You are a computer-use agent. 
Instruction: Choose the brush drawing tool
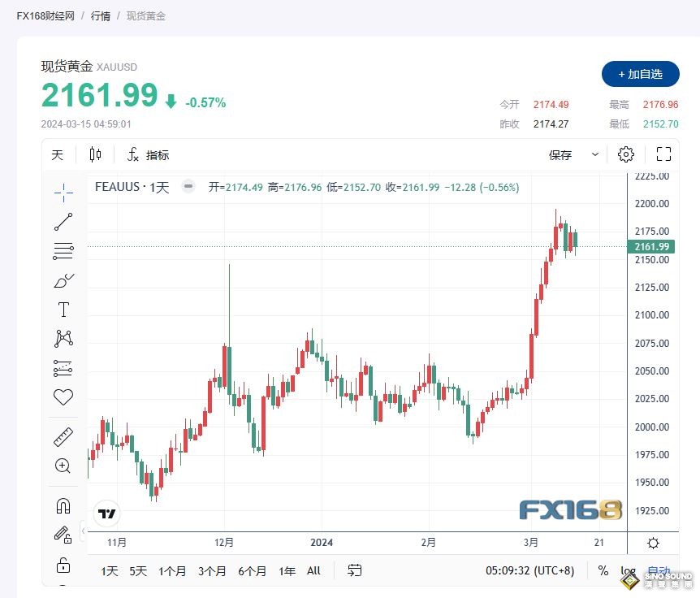click(x=63, y=280)
